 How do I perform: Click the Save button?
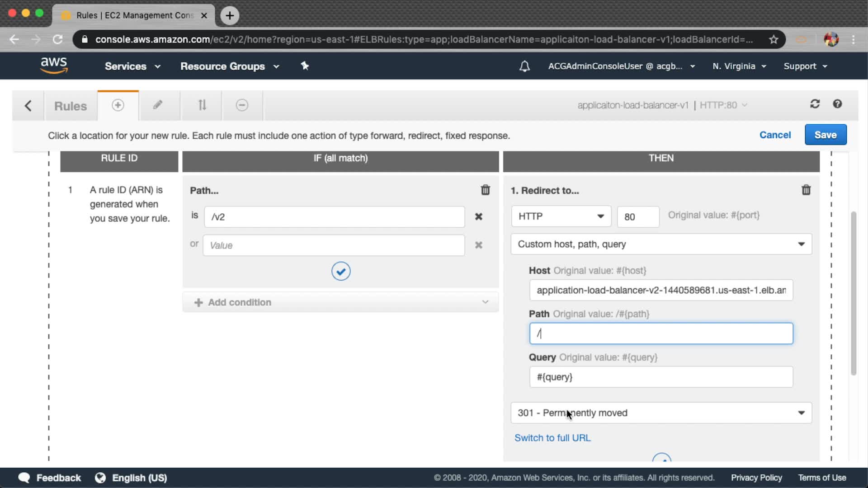825,135
